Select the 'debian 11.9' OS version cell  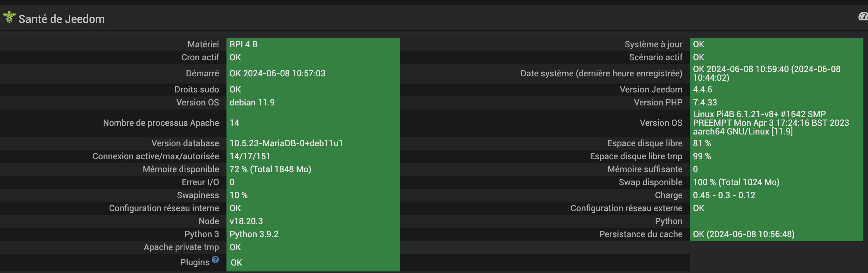[x=252, y=102]
